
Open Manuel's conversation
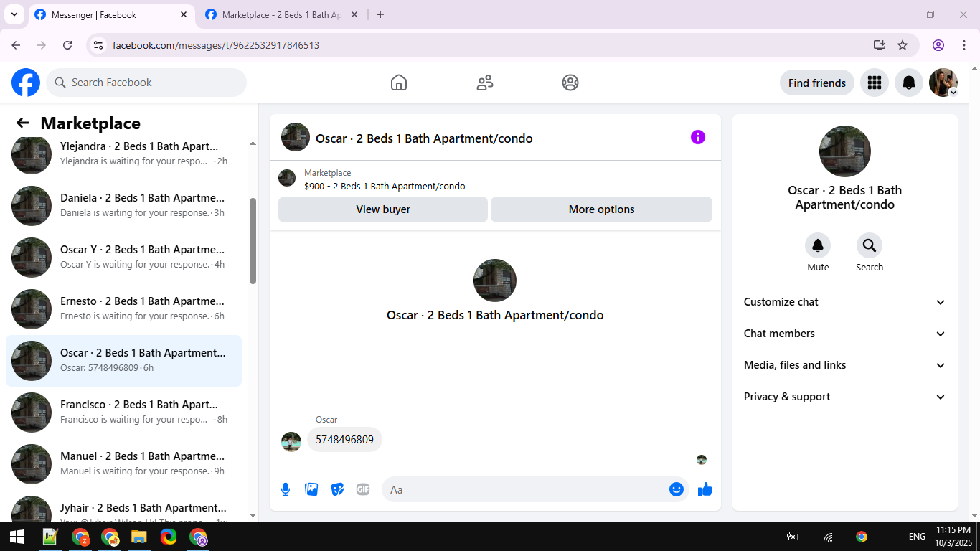tap(123, 463)
